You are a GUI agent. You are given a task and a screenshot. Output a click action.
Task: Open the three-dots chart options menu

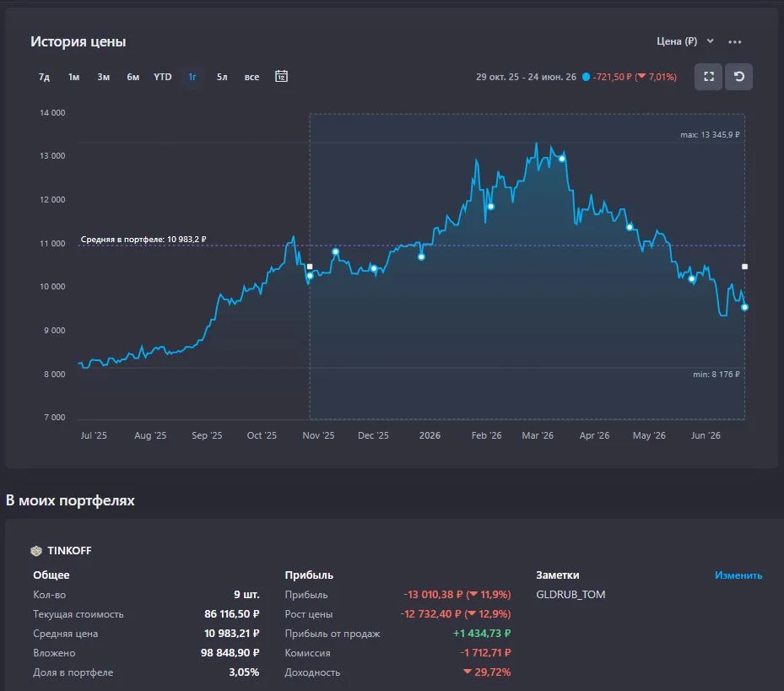pyautogui.click(x=734, y=41)
